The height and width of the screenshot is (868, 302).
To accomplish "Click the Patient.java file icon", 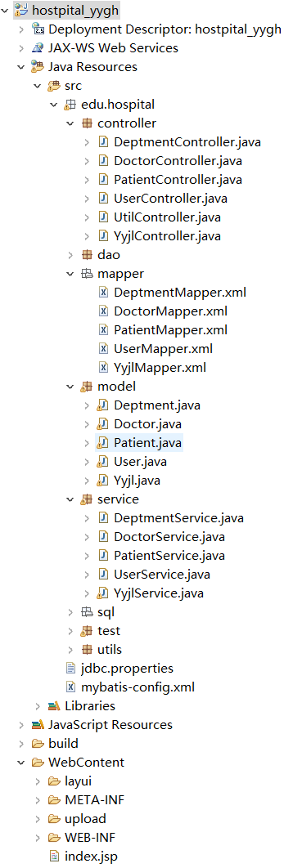I will pyautogui.click(x=103, y=443).
